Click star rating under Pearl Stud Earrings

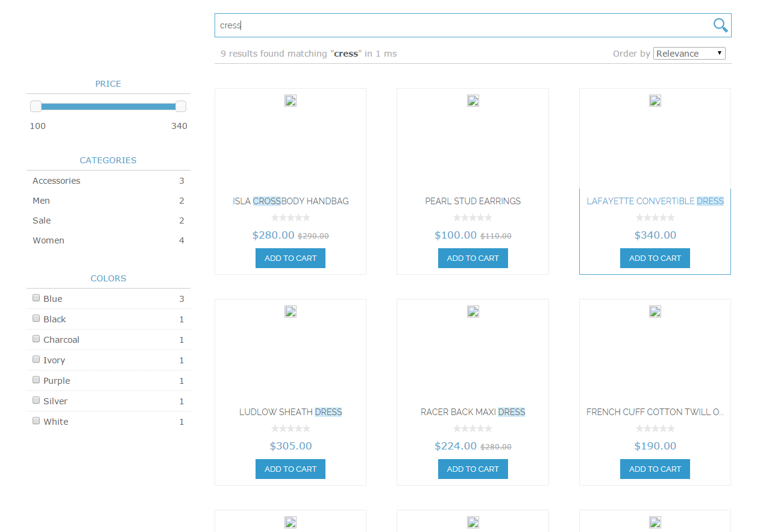[x=473, y=217]
